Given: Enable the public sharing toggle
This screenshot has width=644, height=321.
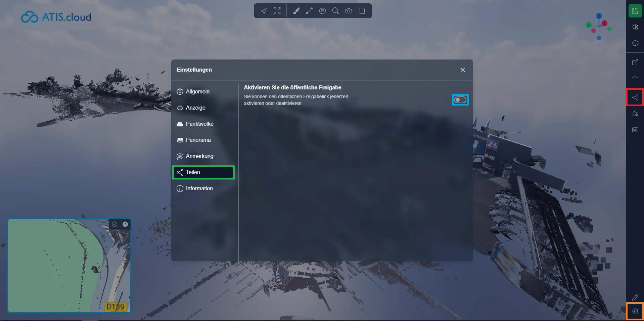Looking at the screenshot, I should coord(460,100).
